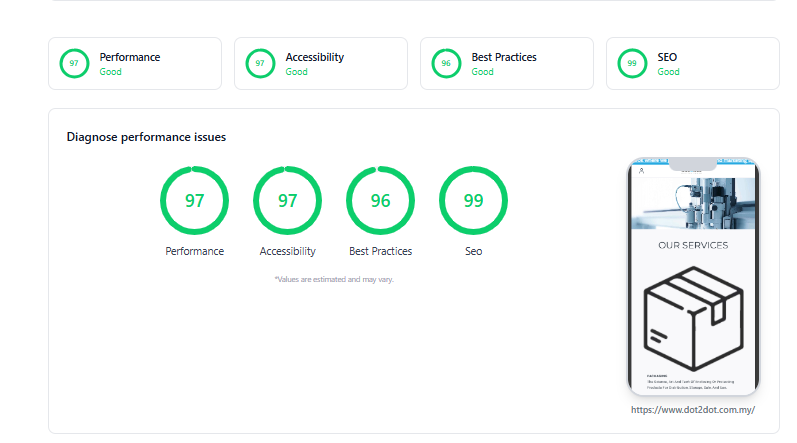Click the OUR SERVICES text in preview
Viewport: 797px width, 443px height.
[x=693, y=245]
